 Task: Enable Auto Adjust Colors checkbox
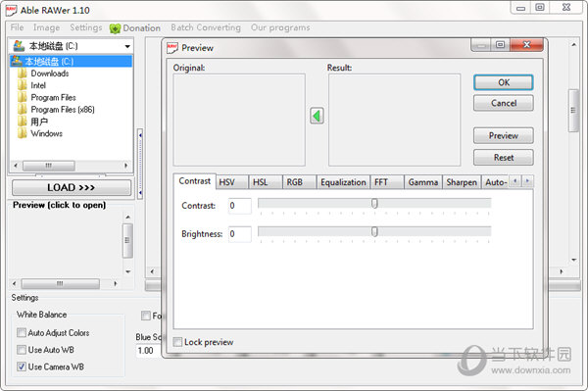(x=22, y=332)
